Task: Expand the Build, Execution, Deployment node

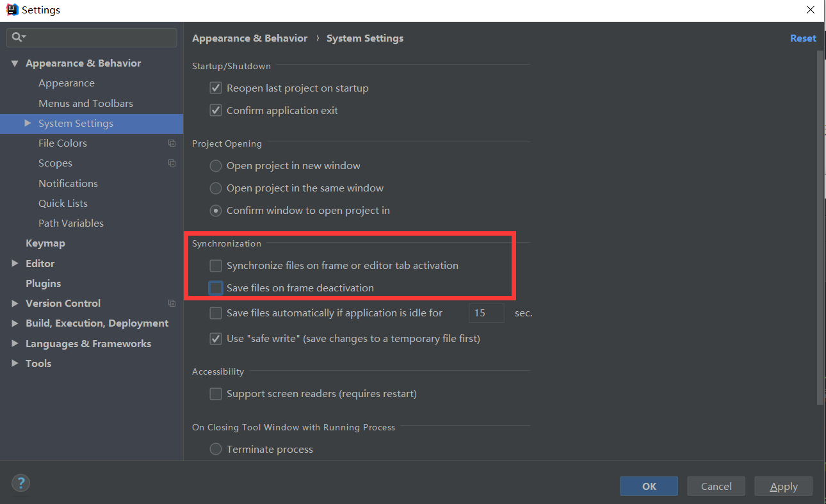Action: 15,323
